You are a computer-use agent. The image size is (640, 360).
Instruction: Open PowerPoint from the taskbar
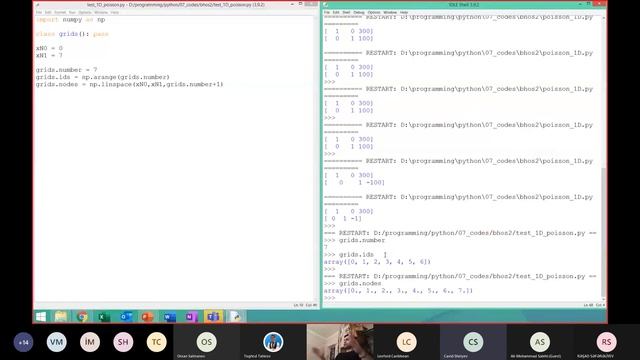(147, 317)
